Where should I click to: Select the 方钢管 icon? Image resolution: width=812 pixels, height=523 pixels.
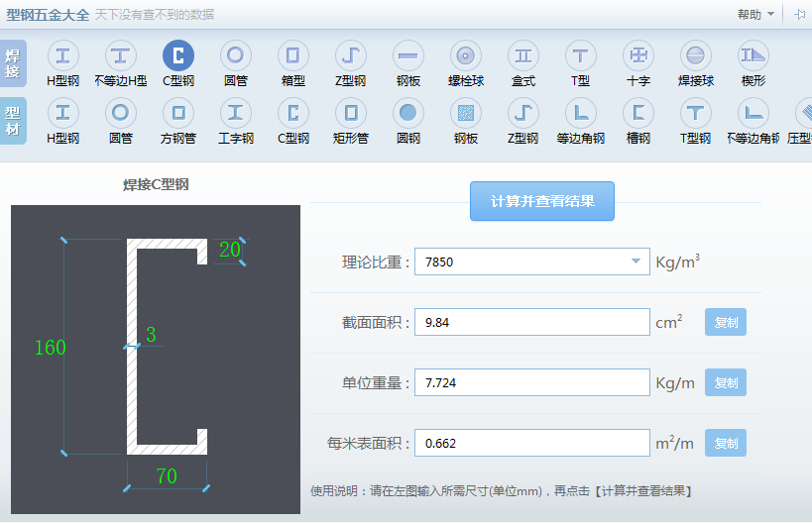coord(178,113)
